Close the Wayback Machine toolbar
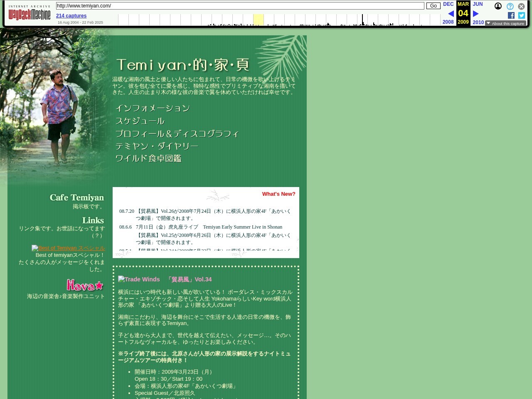 (x=521, y=6)
